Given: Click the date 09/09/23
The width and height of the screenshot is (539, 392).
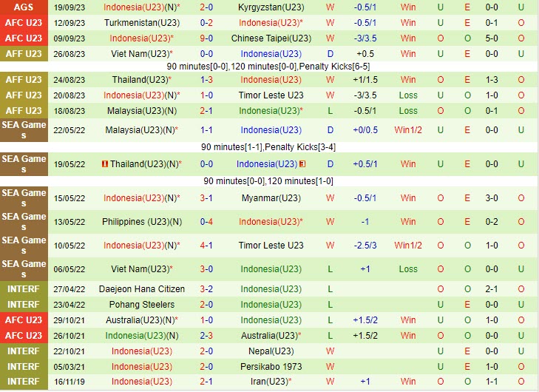Looking at the screenshot, I should tap(69, 38).
